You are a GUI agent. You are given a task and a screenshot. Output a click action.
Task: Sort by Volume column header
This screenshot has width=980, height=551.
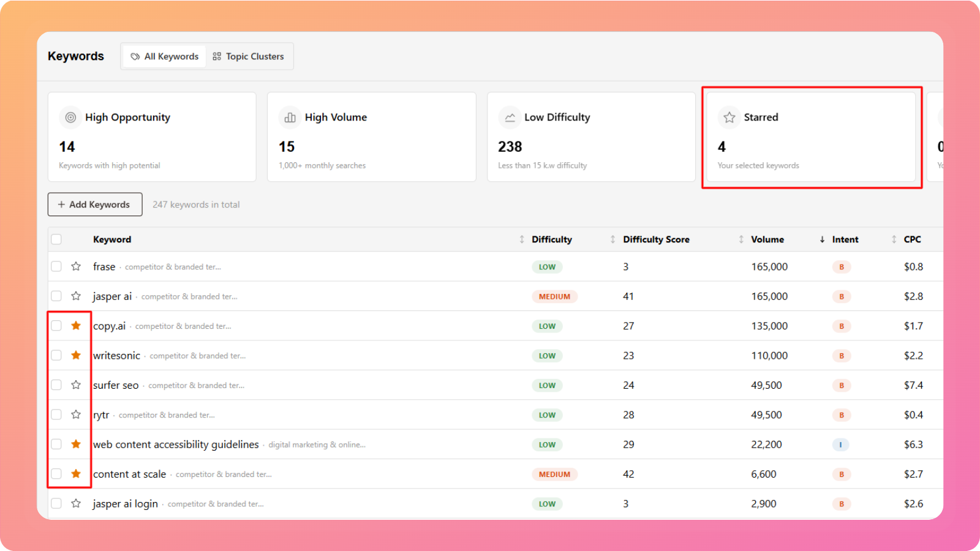[767, 239]
